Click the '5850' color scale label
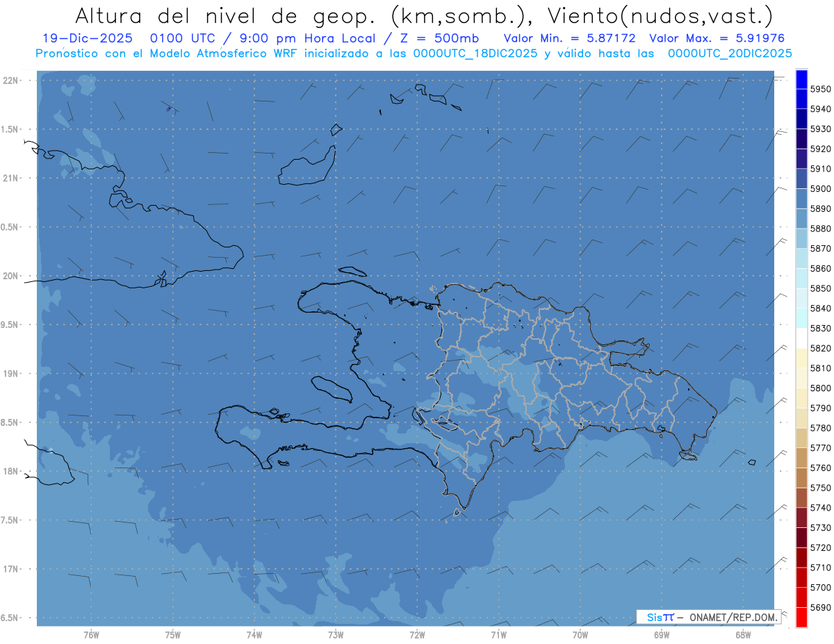The height and width of the screenshot is (644, 834). [821, 288]
